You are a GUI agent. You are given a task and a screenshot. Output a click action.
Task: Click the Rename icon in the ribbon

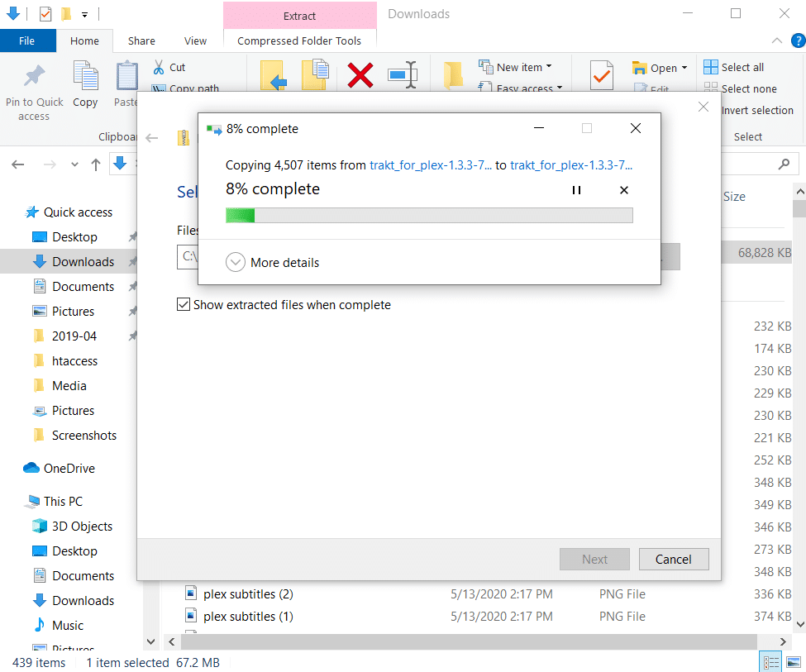pos(403,75)
